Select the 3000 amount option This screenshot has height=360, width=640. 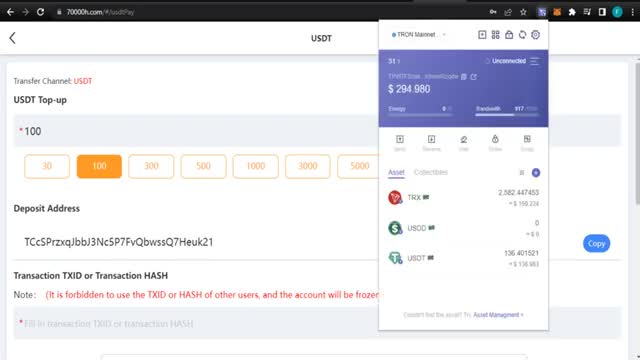[308, 166]
